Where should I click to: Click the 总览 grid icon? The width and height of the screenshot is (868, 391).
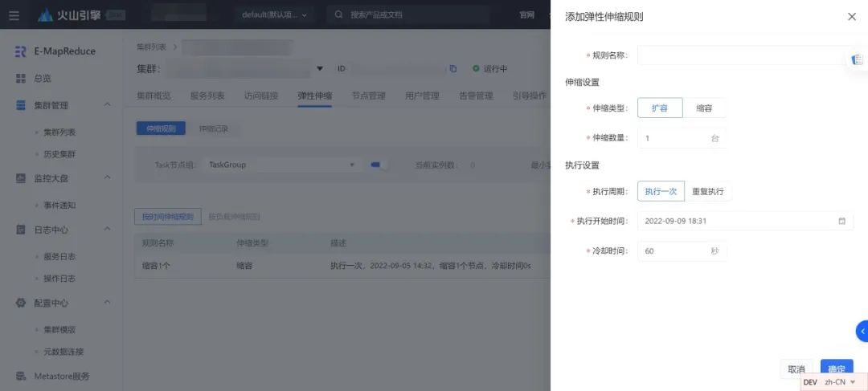20,79
